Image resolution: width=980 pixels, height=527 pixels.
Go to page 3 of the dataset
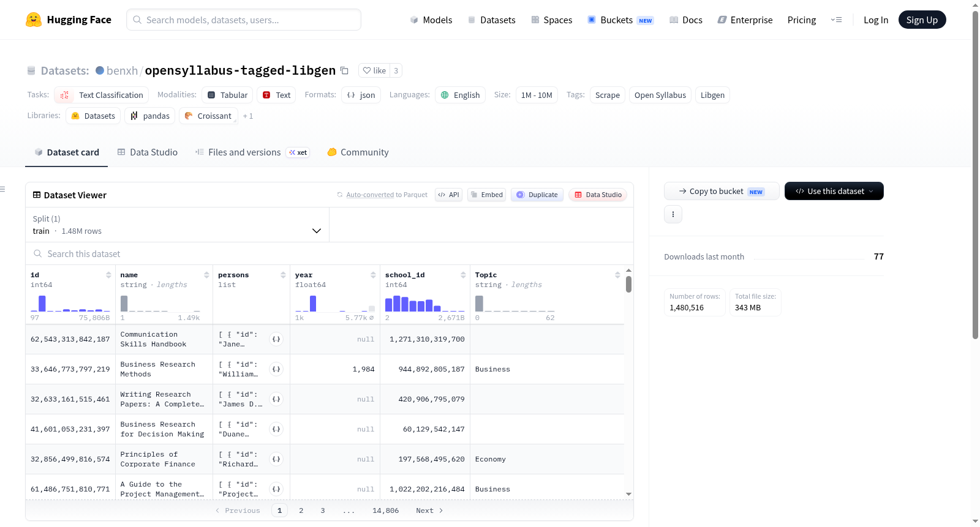(323, 510)
